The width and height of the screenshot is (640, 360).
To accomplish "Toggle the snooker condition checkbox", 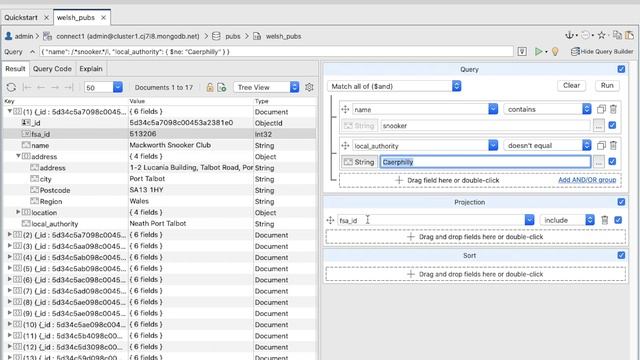I will pyautogui.click(x=612, y=125).
